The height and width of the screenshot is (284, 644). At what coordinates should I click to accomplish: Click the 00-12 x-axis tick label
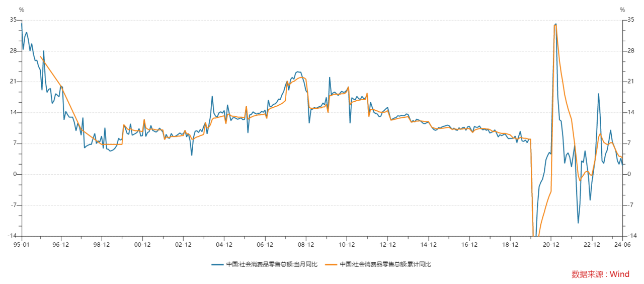coord(142,245)
